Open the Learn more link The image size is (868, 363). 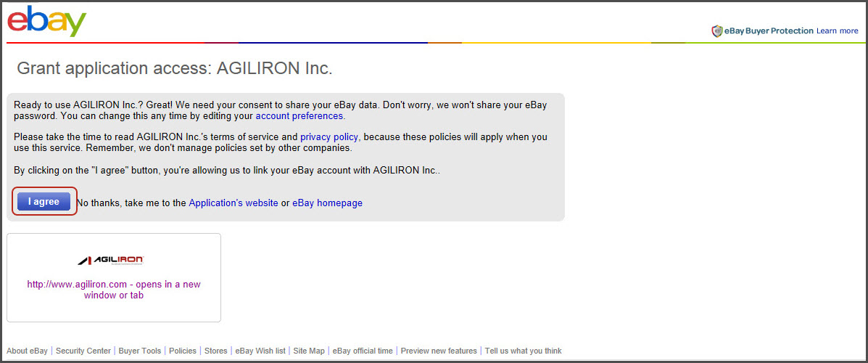[x=837, y=31]
